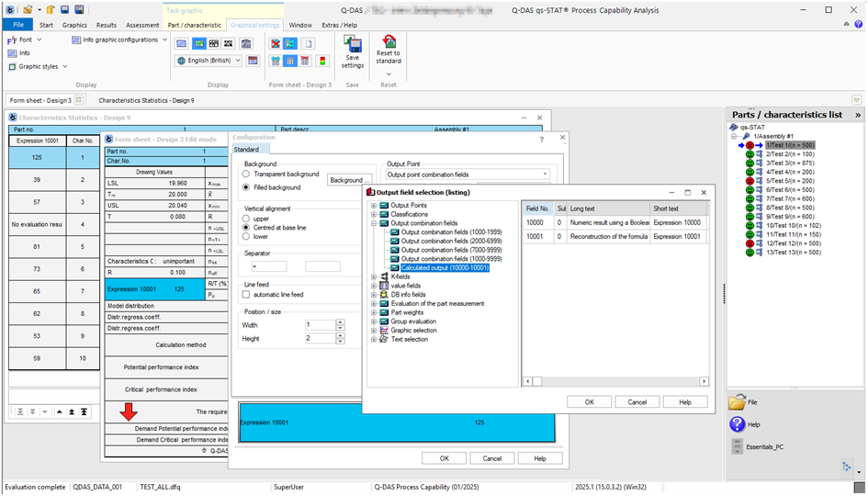
Task: Click Cancel in Configuration dialog
Action: [492, 458]
